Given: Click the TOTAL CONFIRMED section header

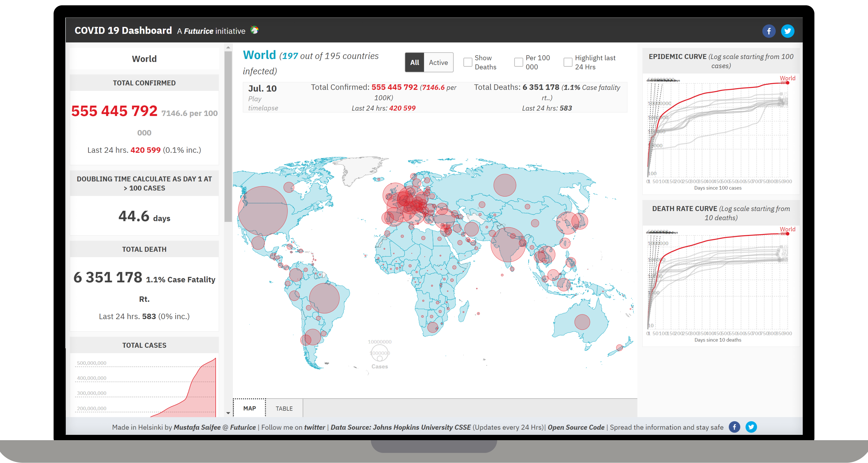Looking at the screenshot, I should click(144, 83).
